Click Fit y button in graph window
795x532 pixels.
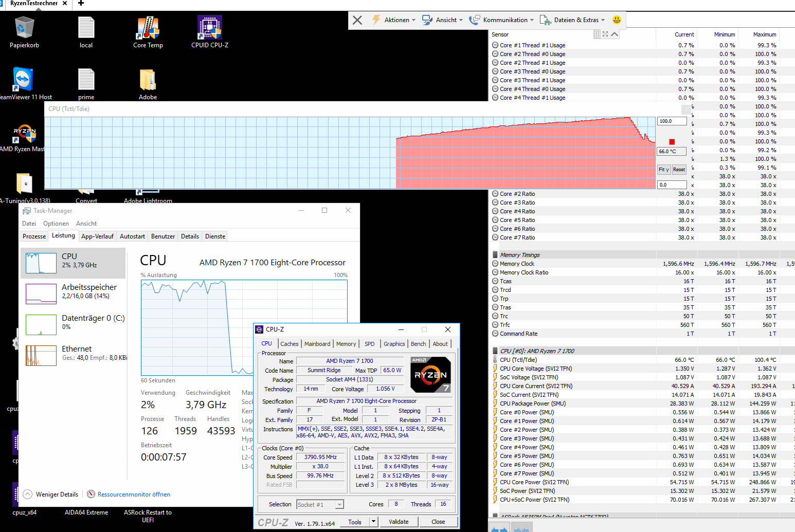[x=664, y=170]
